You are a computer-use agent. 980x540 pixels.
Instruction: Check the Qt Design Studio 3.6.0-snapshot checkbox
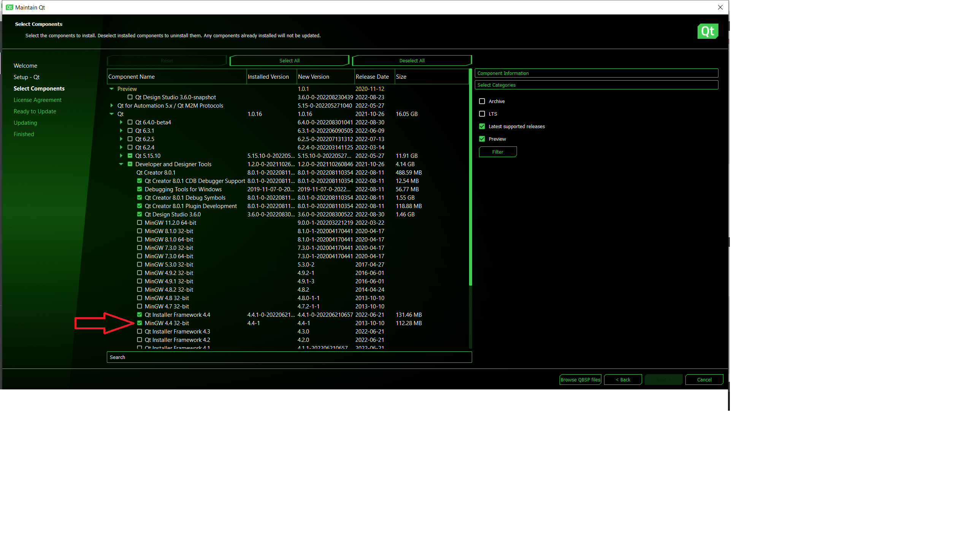[130, 97]
